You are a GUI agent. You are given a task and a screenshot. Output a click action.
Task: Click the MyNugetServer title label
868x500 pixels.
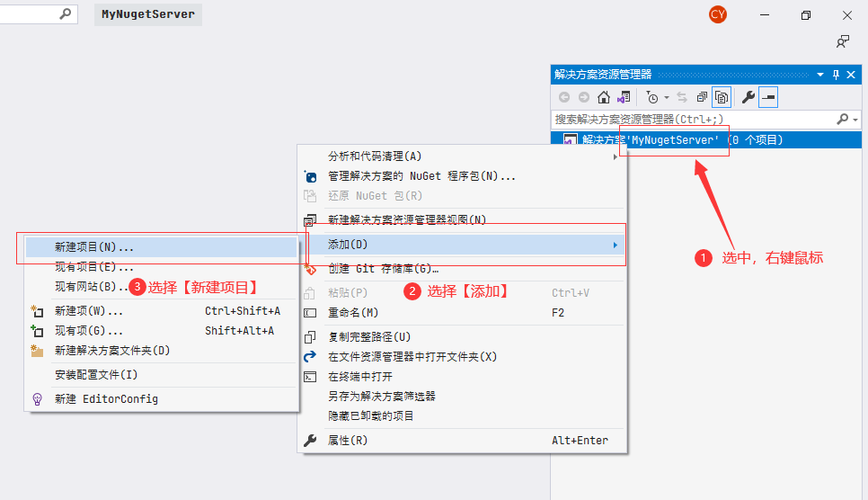147,14
